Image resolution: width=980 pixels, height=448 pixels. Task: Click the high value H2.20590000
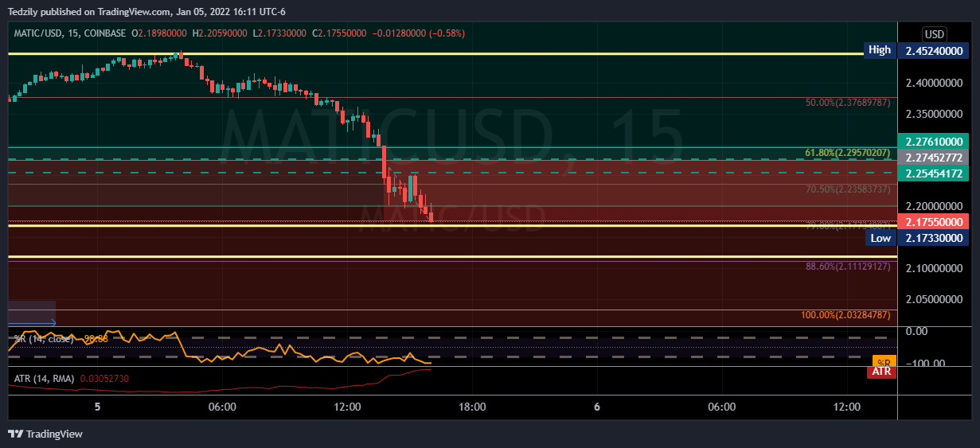coord(221,33)
